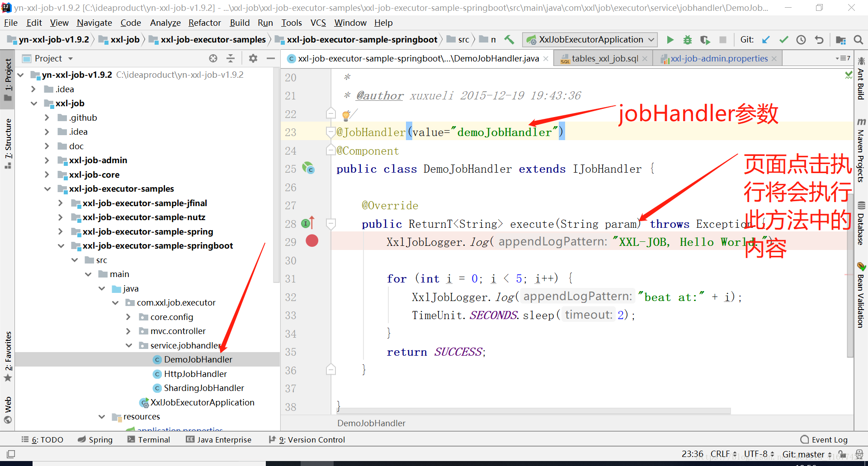The image size is (868, 466).
Task: Click the intention light bulb on line 22
Action: (x=346, y=115)
